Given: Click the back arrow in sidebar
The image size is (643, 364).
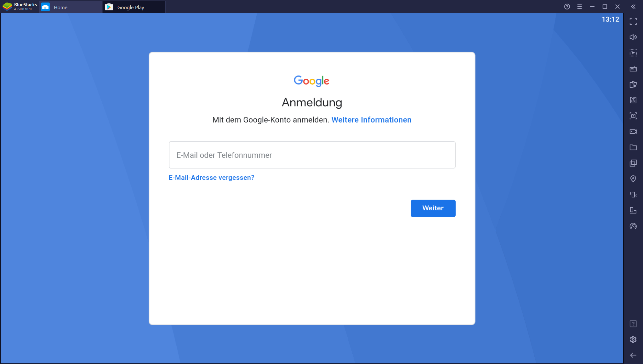Looking at the screenshot, I should [x=633, y=355].
